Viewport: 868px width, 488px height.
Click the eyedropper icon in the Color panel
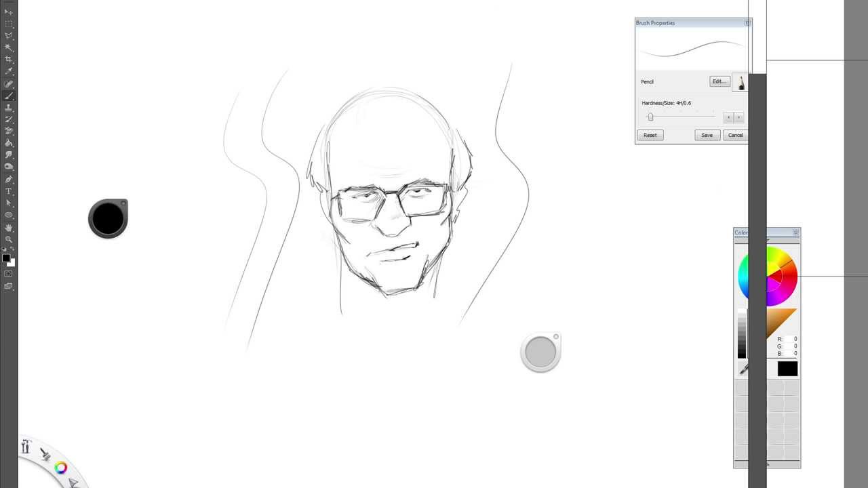744,369
